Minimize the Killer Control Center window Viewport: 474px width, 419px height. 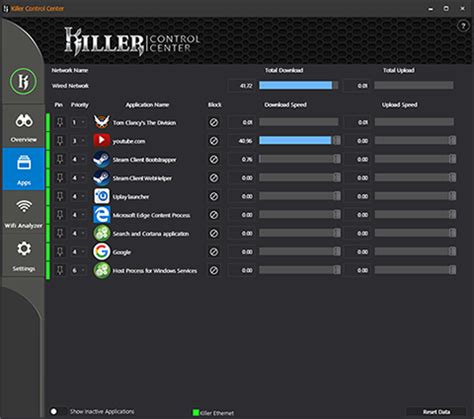[431, 9]
